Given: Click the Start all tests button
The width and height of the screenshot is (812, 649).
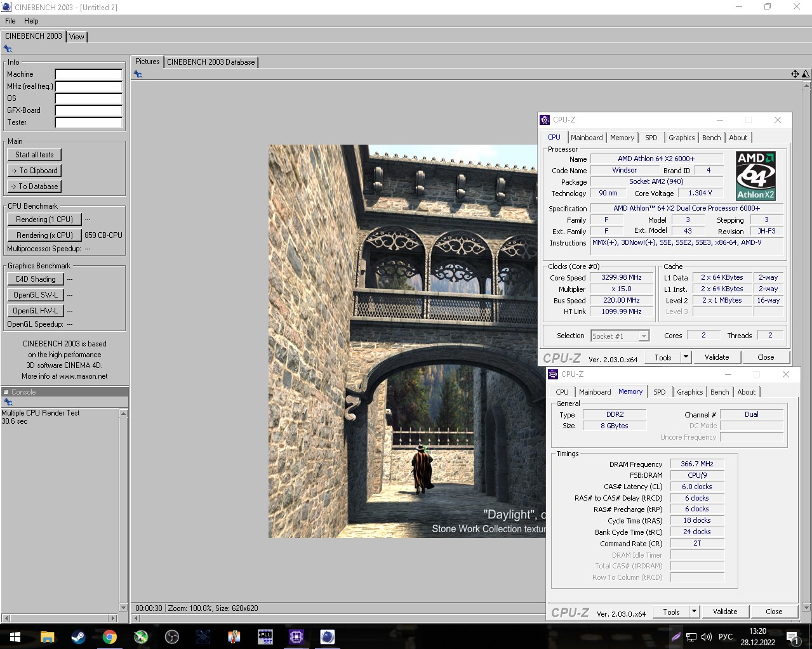Looking at the screenshot, I should point(34,155).
